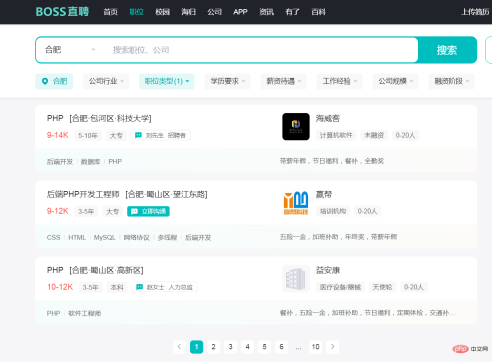
Task: Open the 赢帮 company logo
Action: point(296,202)
